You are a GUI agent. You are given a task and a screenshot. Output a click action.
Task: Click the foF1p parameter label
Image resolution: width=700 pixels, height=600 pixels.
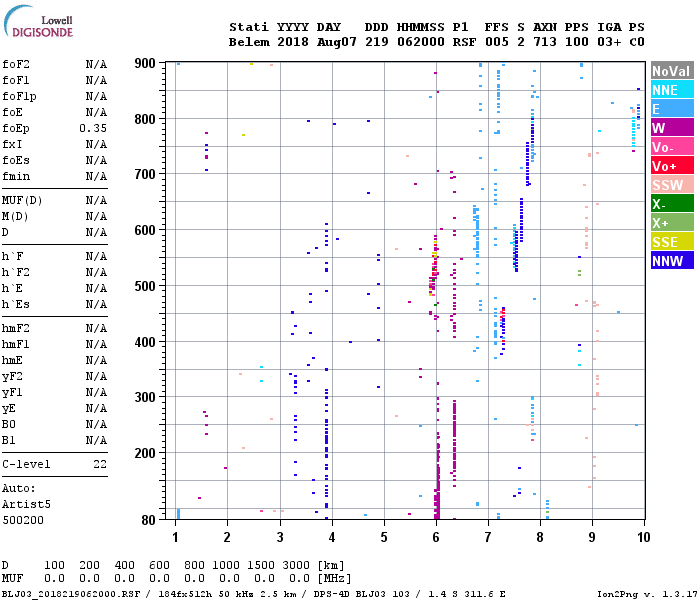[x=19, y=96]
